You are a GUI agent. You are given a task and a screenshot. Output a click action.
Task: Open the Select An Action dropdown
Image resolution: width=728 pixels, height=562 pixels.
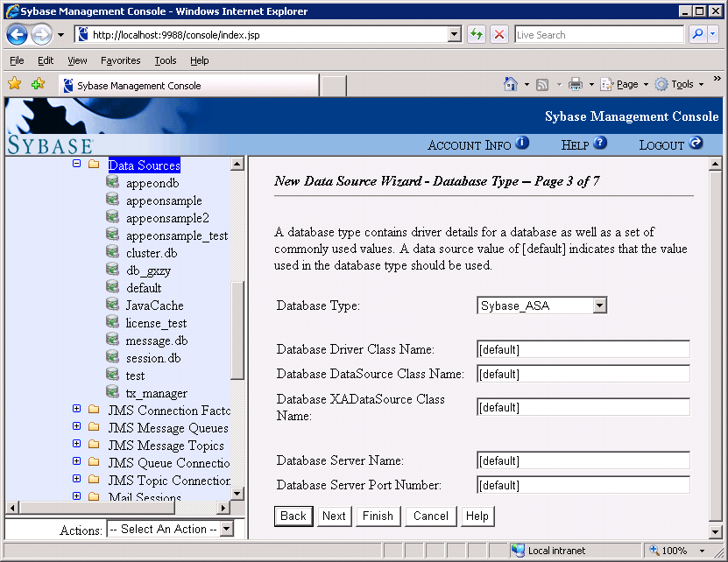(x=226, y=529)
